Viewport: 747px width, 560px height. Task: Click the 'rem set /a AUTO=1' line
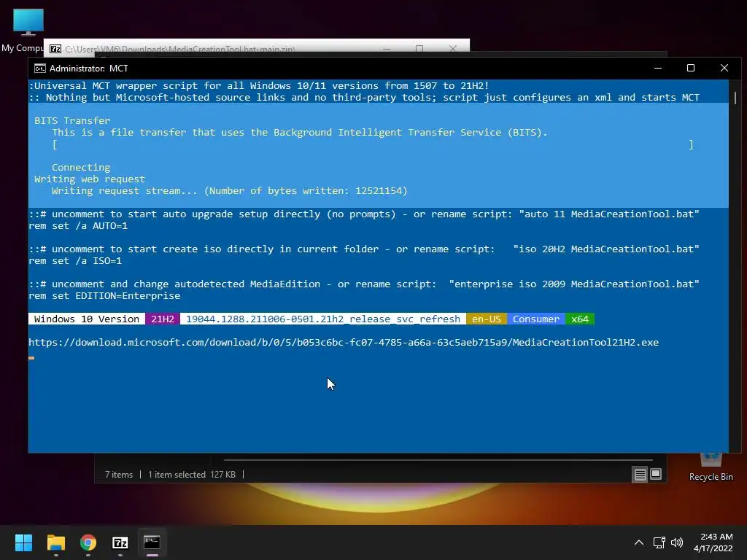78,226
